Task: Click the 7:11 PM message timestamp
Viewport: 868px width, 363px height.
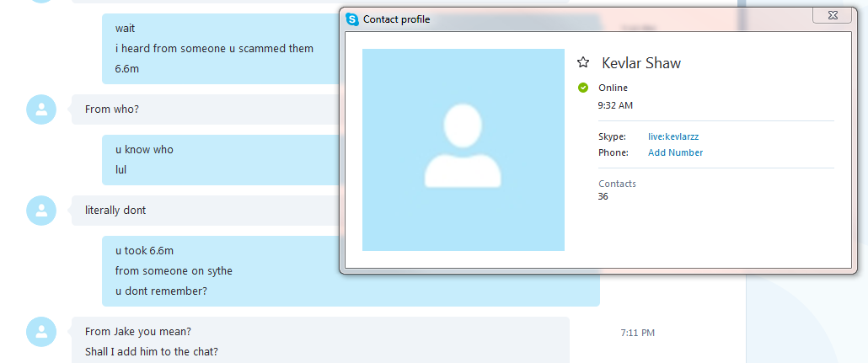Action: tap(637, 334)
